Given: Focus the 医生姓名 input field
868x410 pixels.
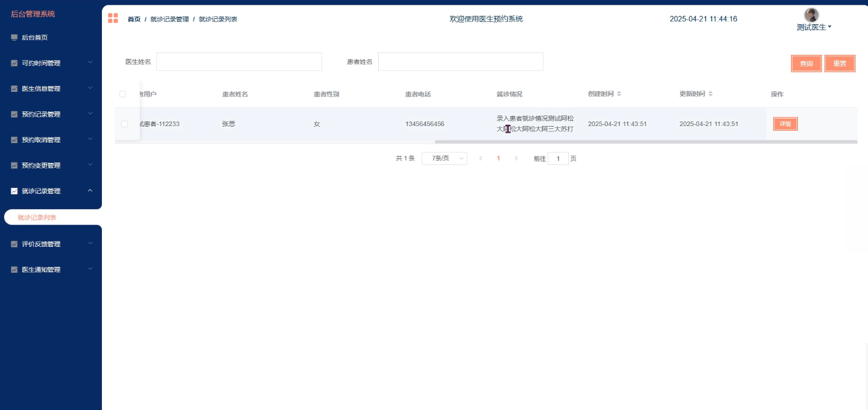Looking at the screenshot, I should 239,62.
